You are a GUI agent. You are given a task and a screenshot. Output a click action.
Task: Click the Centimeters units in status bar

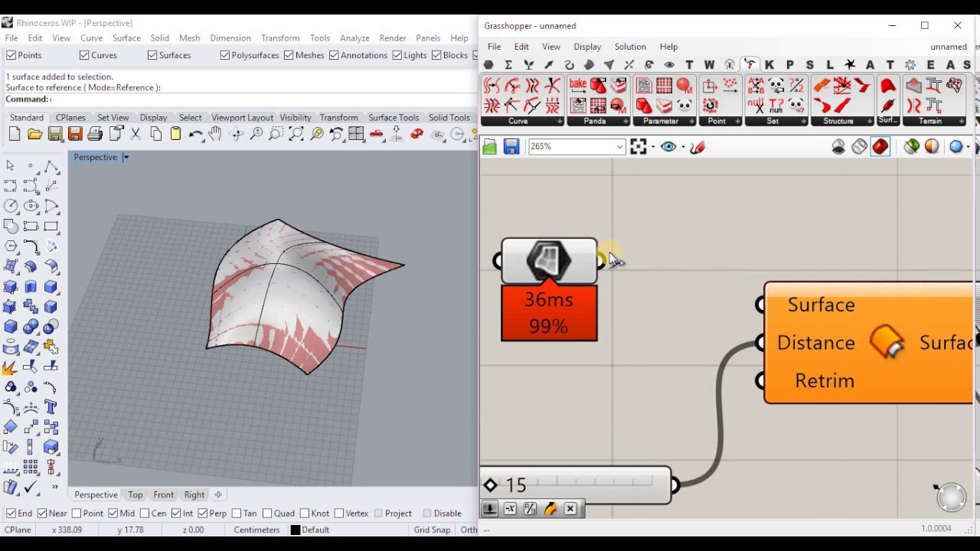(x=256, y=530)
